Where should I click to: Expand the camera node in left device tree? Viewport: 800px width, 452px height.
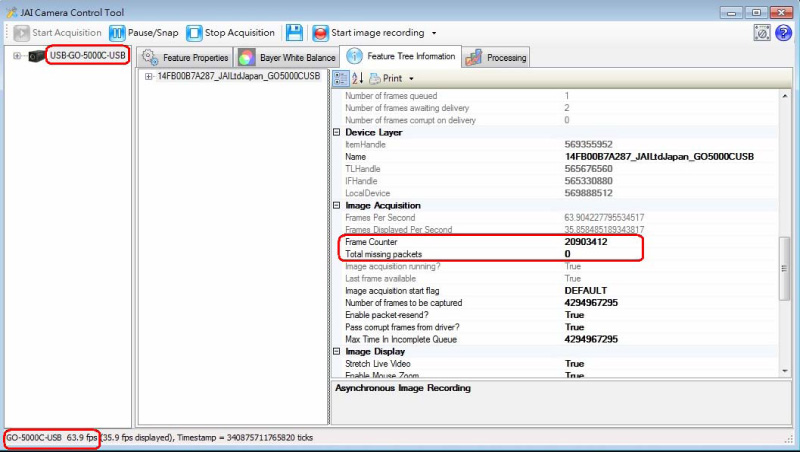point(17,55)
